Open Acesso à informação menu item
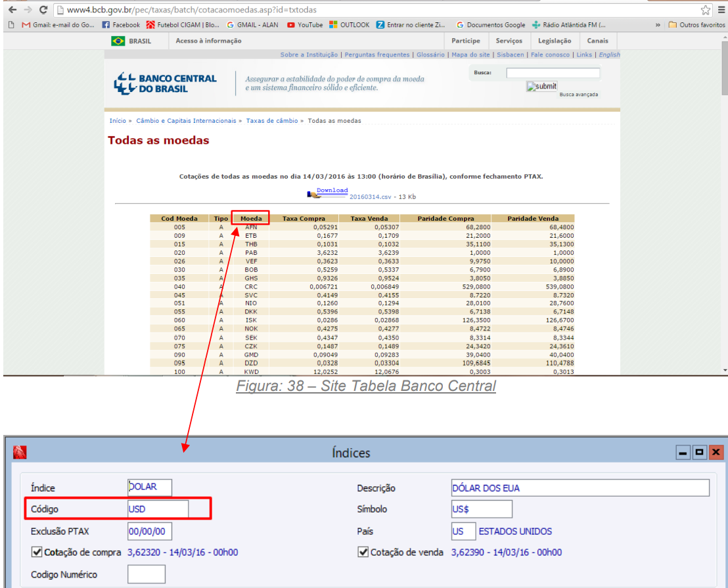The image size is (728, 588). pyautogui.click(x=208, y=41)
